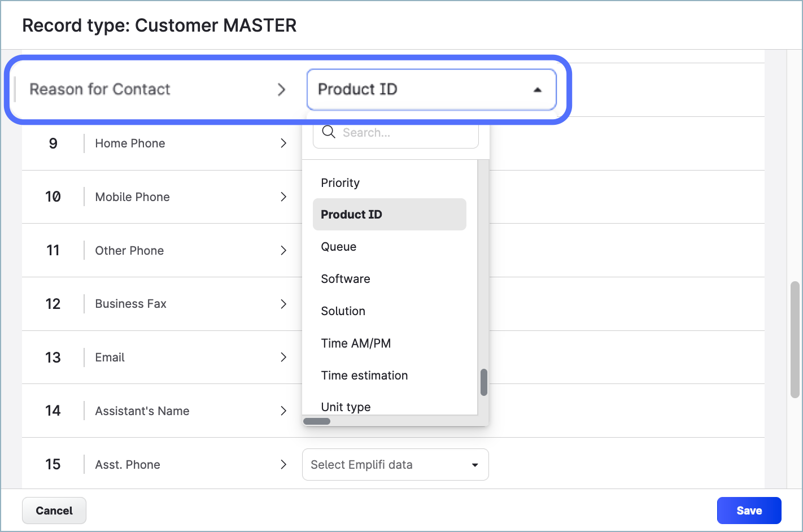Open Select Emplifi data dropdown for Asst. Phone
Viewport: 803px width, 532px height.
pos(395,464)
